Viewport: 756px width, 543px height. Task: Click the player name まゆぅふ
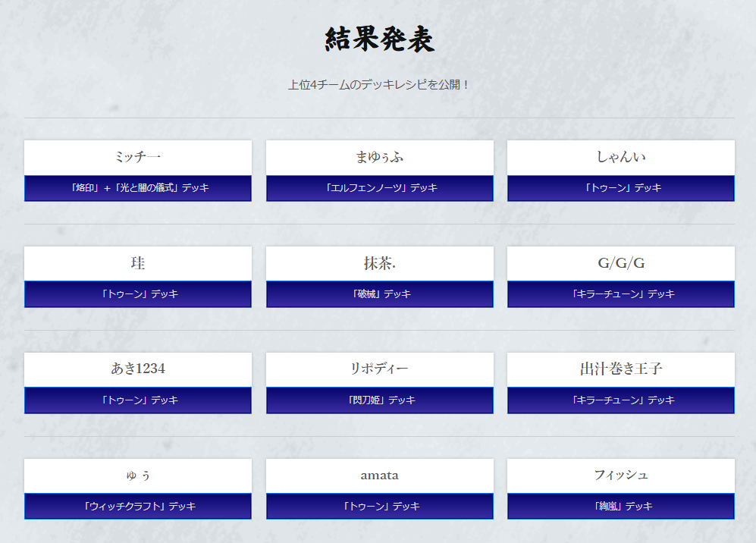point(379,157)
